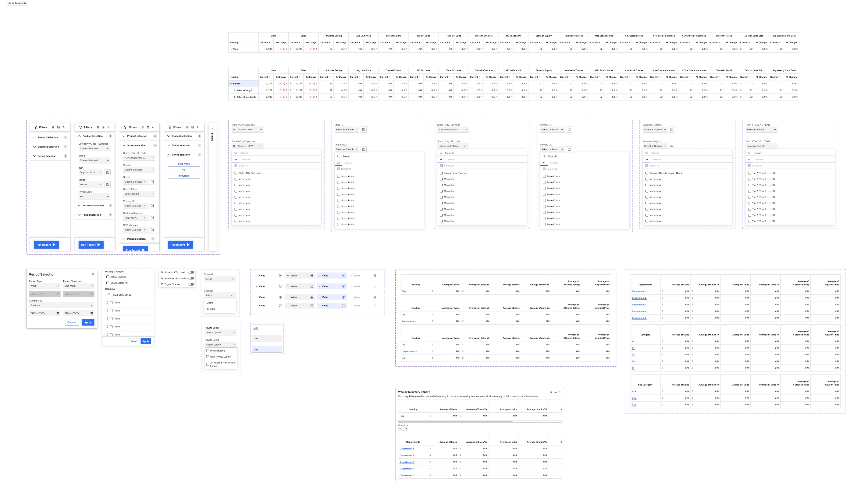Pick Online option in open Channel list
The height and width of the screenshot is (500, 868).
(210, 303)
